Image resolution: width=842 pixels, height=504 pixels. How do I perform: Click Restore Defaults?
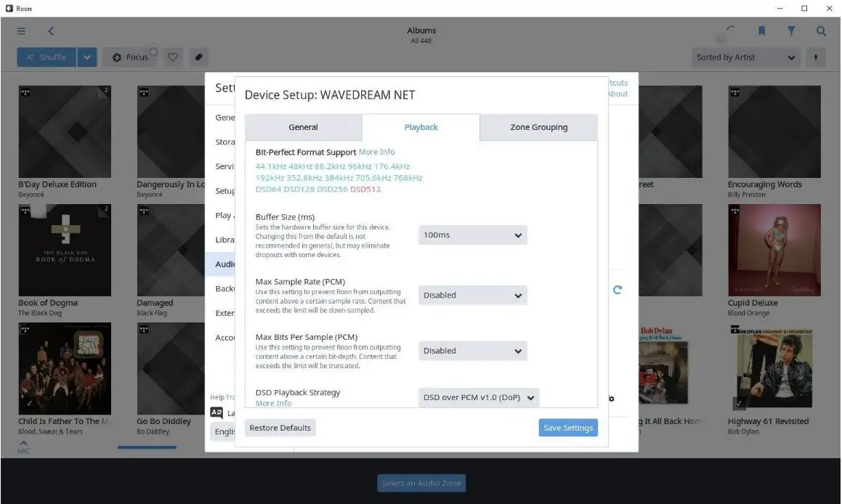click(280, 428)
